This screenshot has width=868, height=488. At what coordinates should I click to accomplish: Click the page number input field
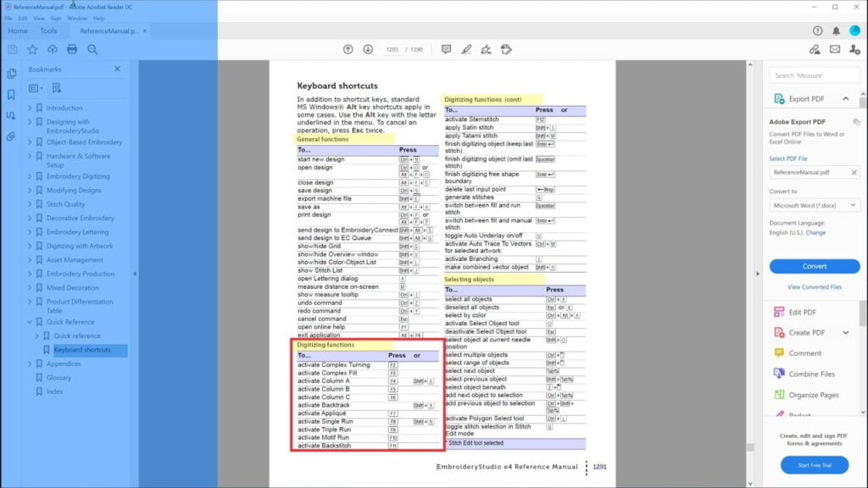pyautogui.click(x=392, y=49)
